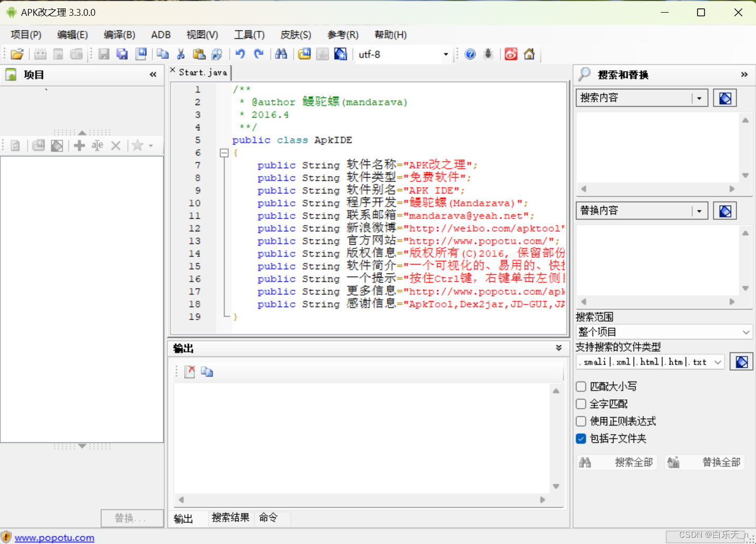Undo last edit with the undo arrow

240,54
